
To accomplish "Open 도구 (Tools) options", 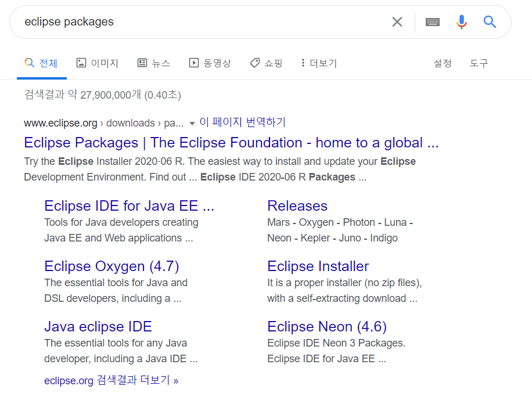I will pyautogui.click(x=479, y=63).
